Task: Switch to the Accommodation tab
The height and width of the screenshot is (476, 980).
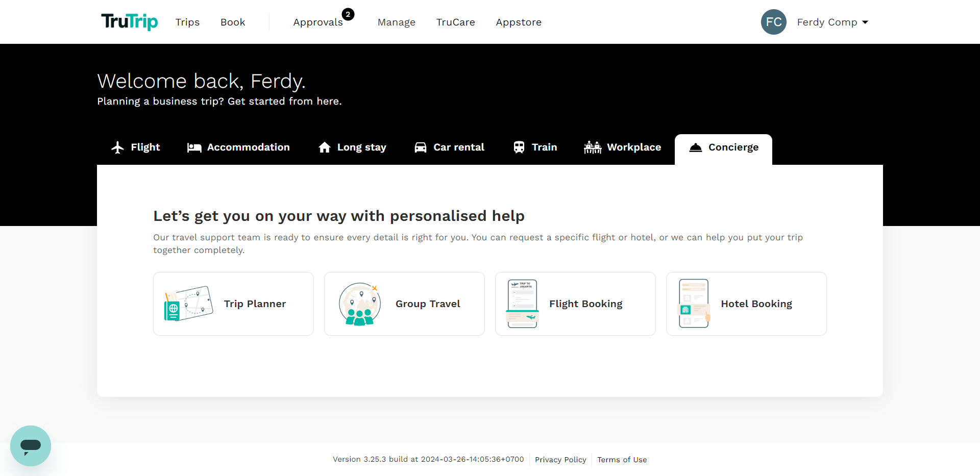Action: [x=238, y=147]
